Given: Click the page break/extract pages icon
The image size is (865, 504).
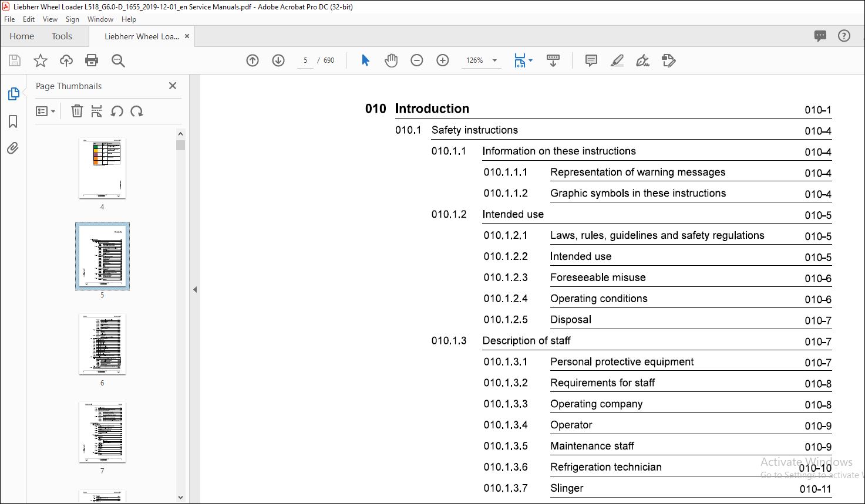Looking at the screenshot, I should [x=97, y=111].
